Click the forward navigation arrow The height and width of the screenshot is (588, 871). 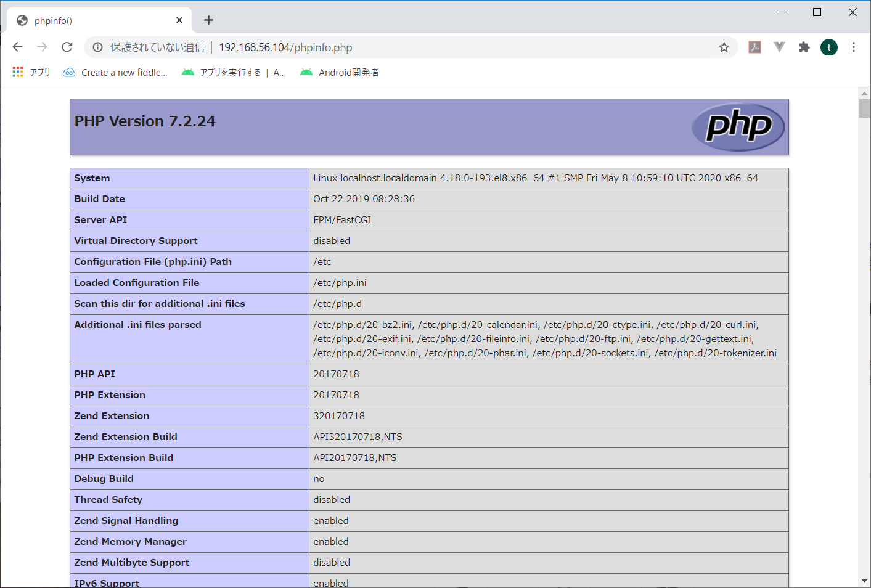tap(42, 47)
